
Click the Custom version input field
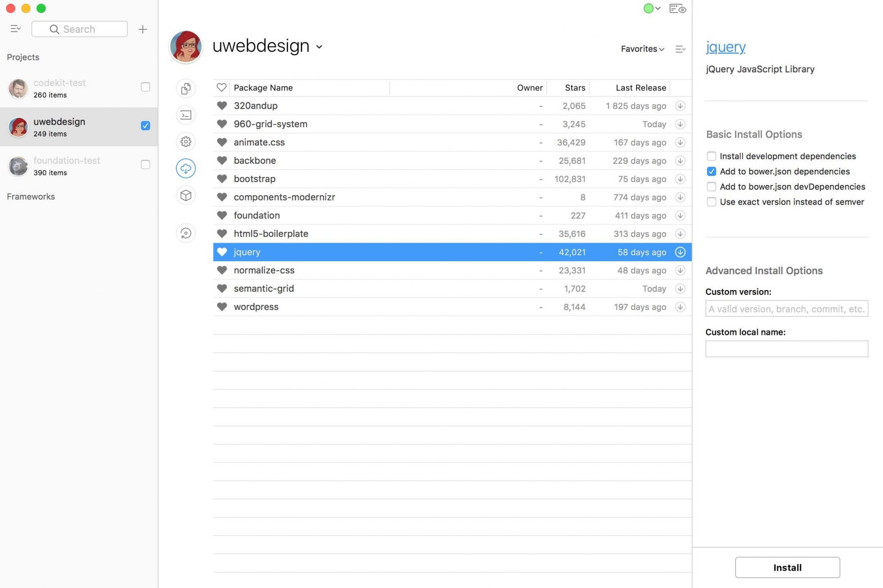(786, 309)
